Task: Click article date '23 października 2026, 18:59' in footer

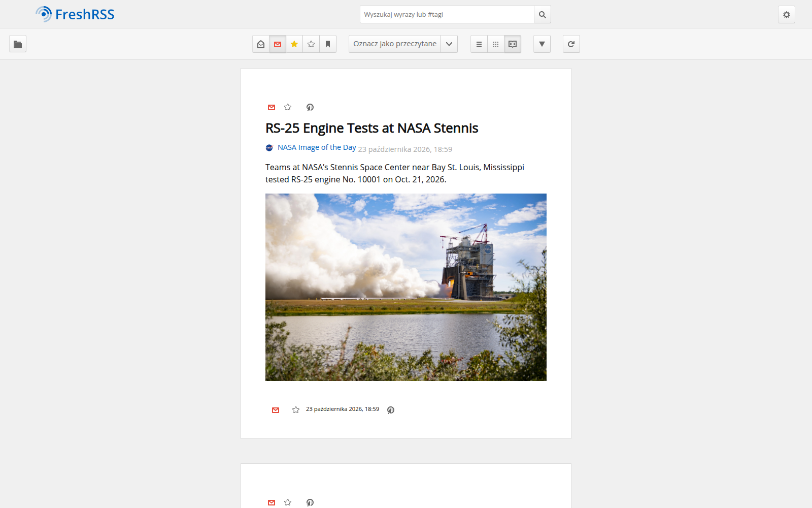Action: tap(343, 409)
